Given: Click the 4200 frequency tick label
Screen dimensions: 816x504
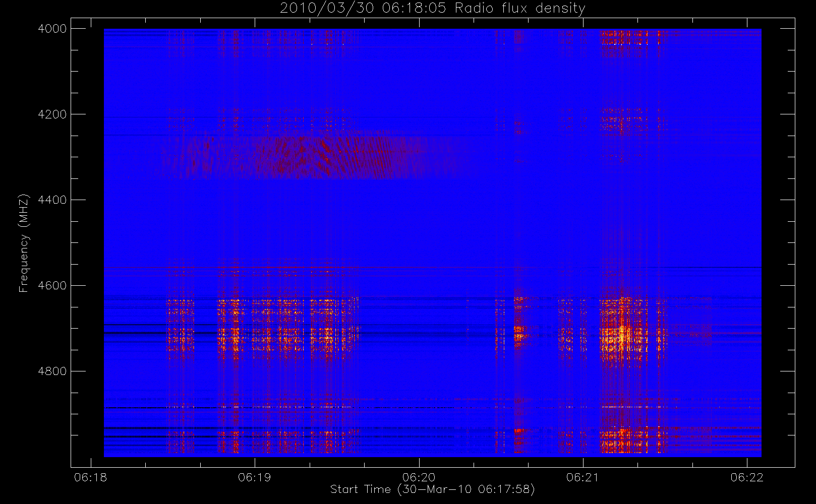Looking at the screenshot, I should (52, 114).
